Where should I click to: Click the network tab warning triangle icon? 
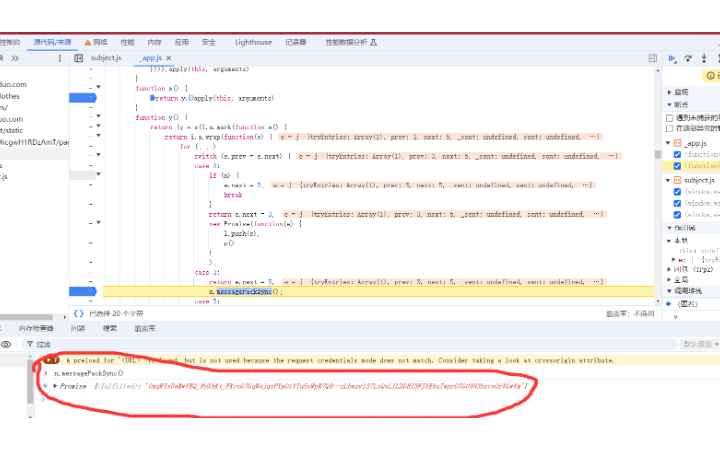[x=87, y=42]
